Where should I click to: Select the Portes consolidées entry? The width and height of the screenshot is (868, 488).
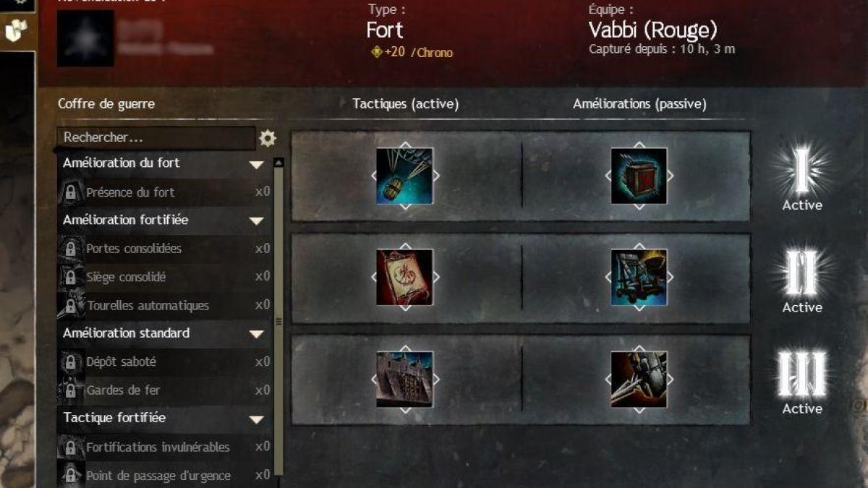click(x=164, y=249)
